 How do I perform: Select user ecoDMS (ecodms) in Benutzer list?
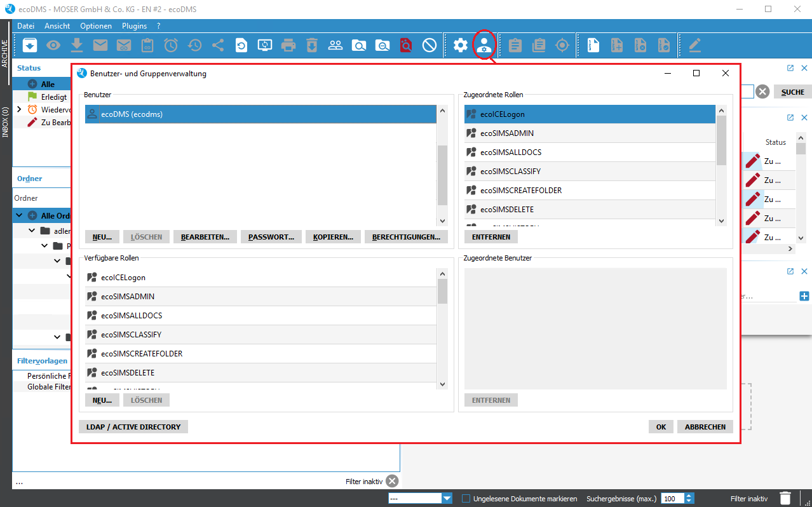click(x=261, y=114)
